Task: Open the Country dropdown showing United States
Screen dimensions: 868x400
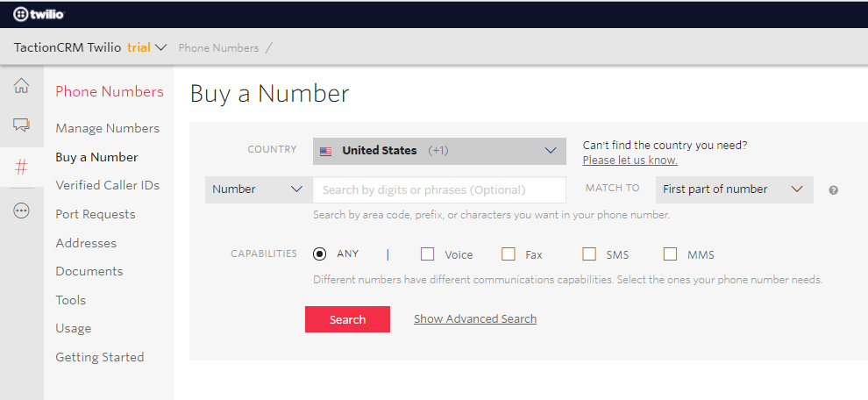Action: coord(439,151)
